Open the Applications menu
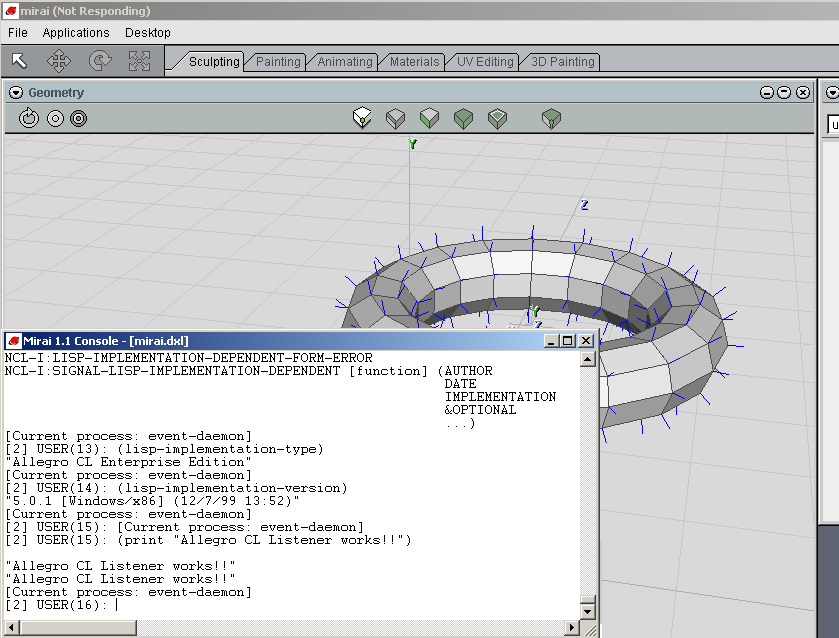The height and width of the screenshot is (638, 839). (76, 33)
